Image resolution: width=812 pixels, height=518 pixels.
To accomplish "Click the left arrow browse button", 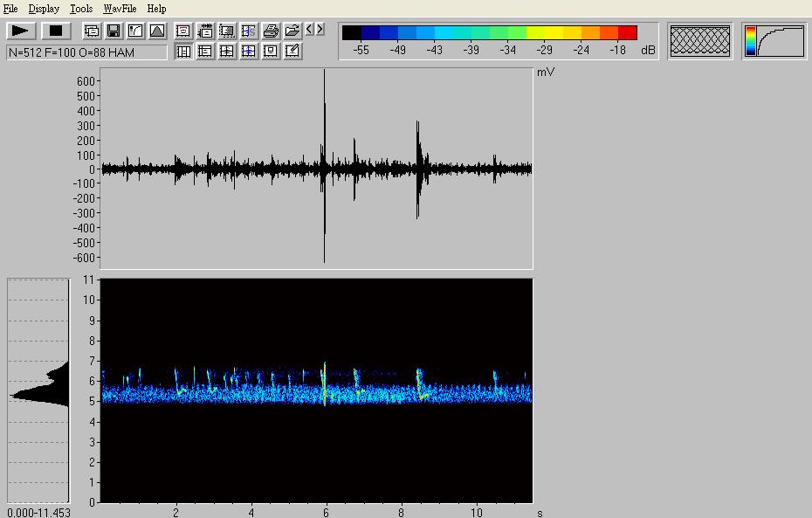I will [309, 29].
